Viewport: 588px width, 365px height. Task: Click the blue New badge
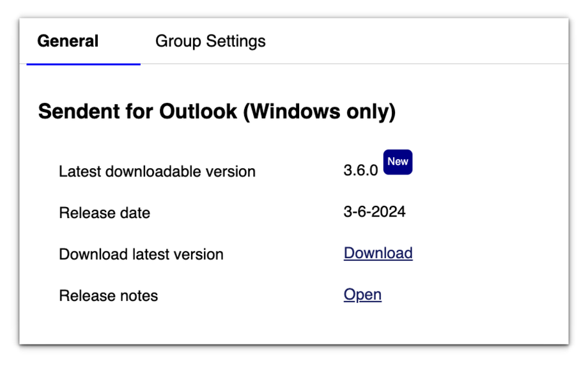click(398, 162)
